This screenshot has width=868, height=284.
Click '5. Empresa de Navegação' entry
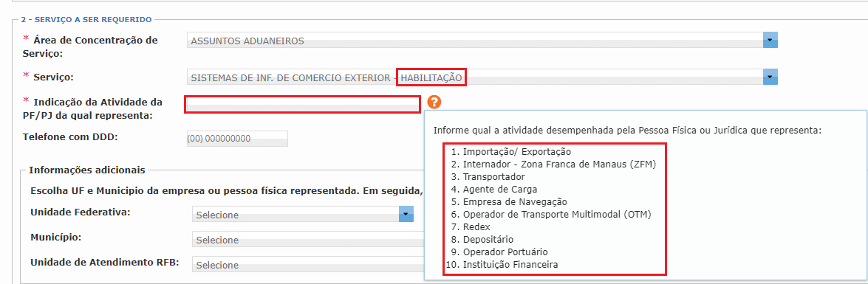[x=509, y=201]
